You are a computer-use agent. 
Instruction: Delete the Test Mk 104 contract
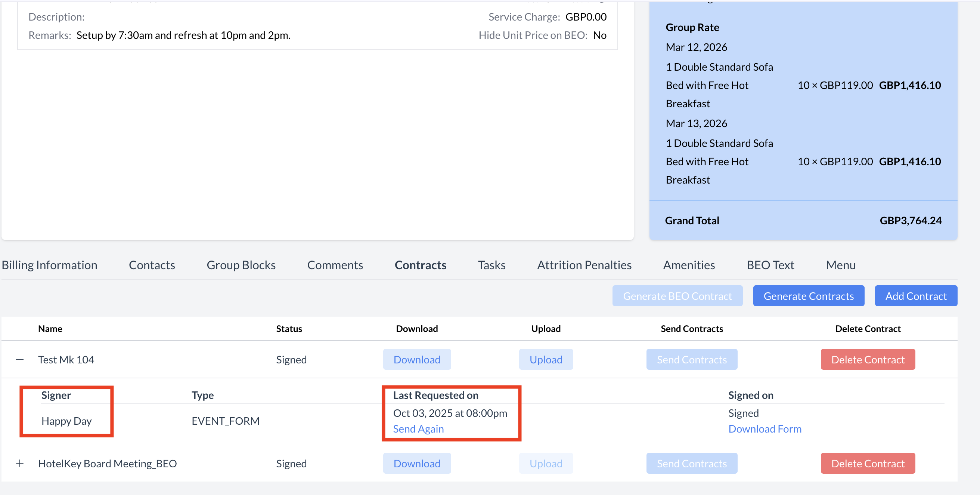867,359
